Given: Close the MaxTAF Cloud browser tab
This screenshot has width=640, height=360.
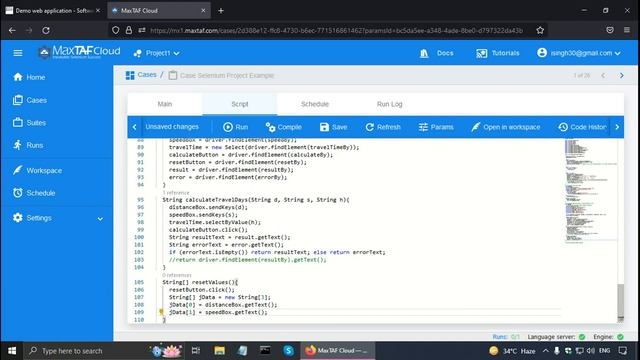Looking at the screenshot, I should [203, 11].
